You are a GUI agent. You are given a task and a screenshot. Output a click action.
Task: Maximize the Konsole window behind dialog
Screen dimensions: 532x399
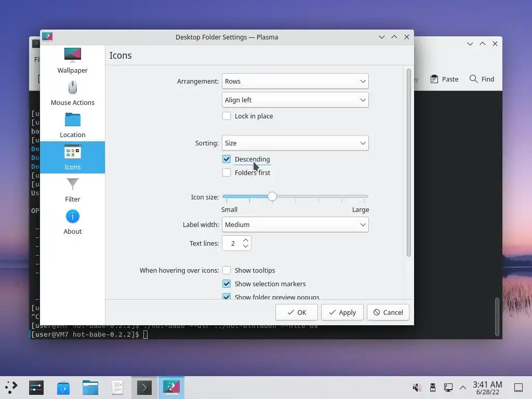(483, 44)
